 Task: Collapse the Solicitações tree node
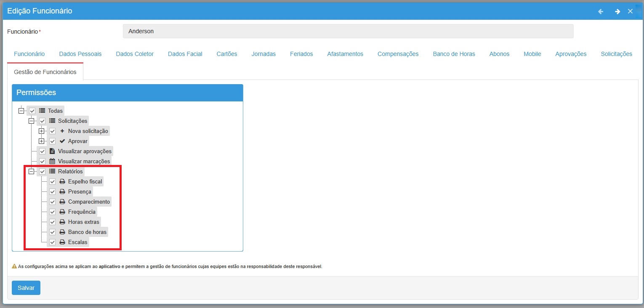point(31,121)
